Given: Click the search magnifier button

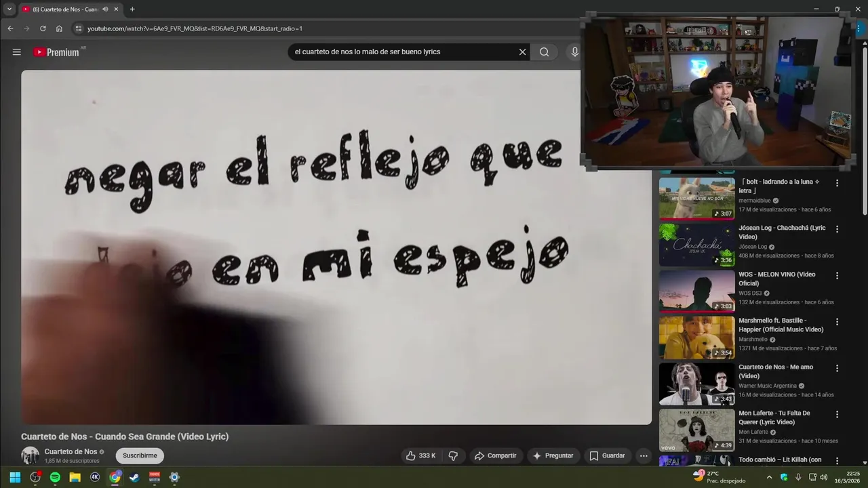Looking at the screenshot, I should coord(544,52).
